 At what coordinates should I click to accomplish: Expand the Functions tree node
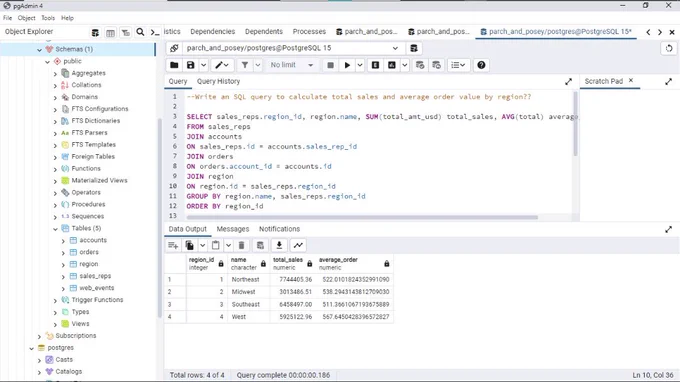(55, 169)
